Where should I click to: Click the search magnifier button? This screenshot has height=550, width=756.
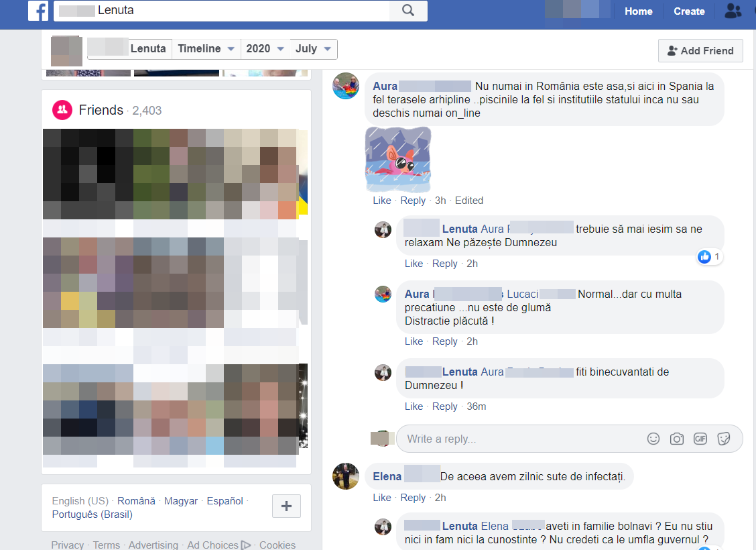(x=408, y=10)
